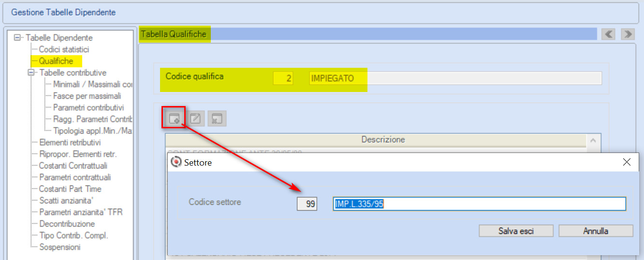The height and width of the screenshot is (260, 644).
Task: Select Parametri contributivi tree item
Action: pyautogui.click(x=88, y=107)
